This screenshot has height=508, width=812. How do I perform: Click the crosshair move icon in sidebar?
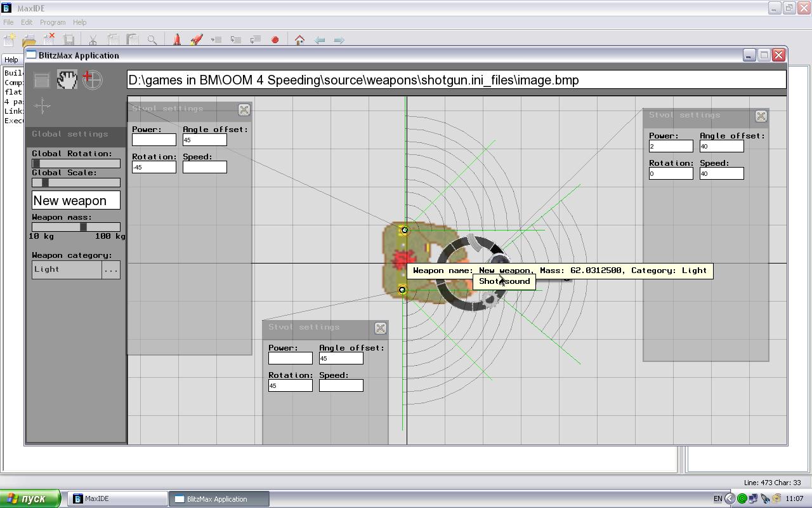43,106
